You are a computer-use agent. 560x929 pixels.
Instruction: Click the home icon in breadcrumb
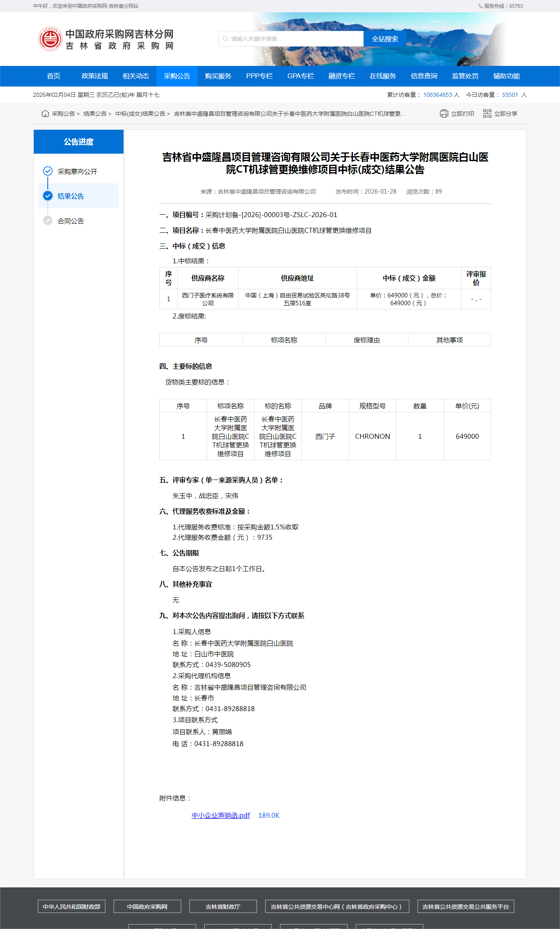tap(45, 114)
